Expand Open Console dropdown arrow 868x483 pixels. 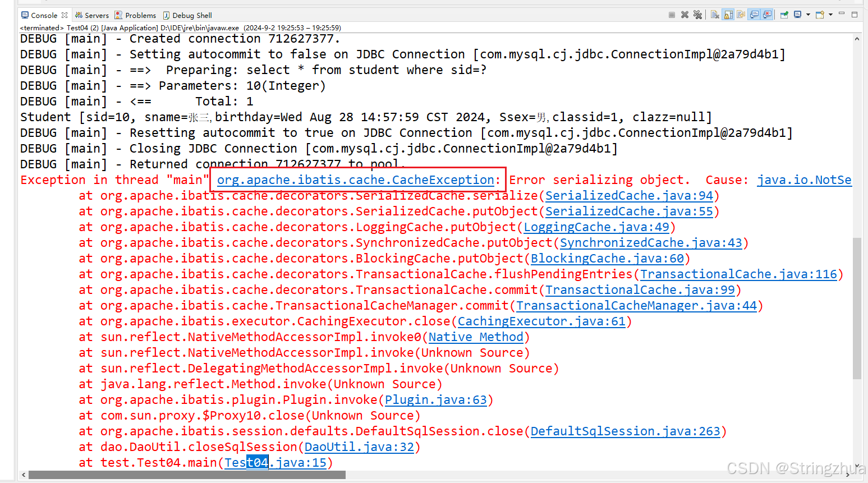[830, 15]
